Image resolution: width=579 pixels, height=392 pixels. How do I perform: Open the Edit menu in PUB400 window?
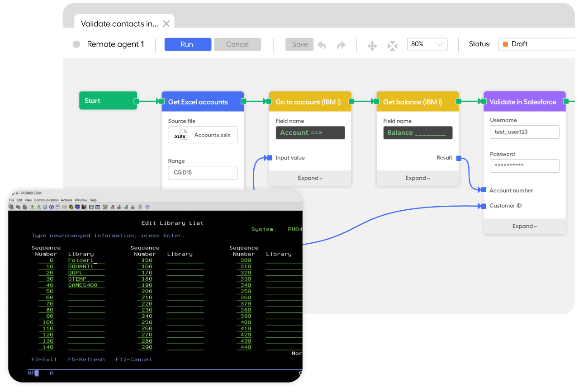[19, 200]
